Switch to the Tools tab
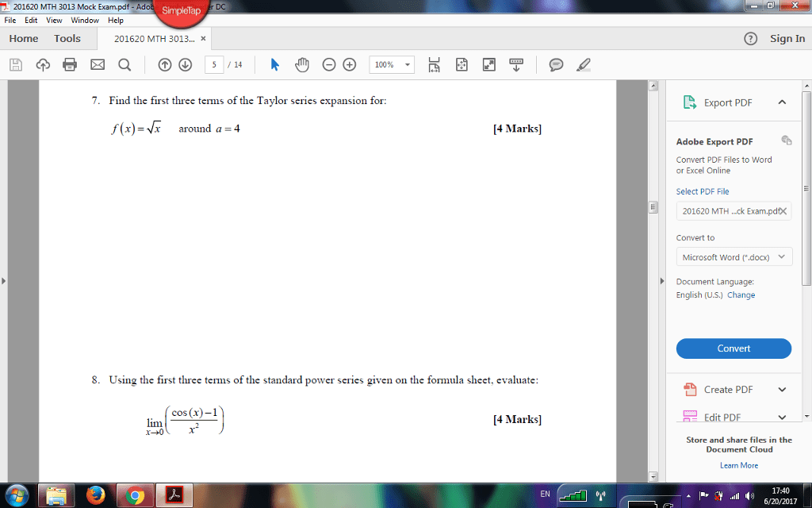The height and width of the screenshot is (508, 812). pos(67,38)
